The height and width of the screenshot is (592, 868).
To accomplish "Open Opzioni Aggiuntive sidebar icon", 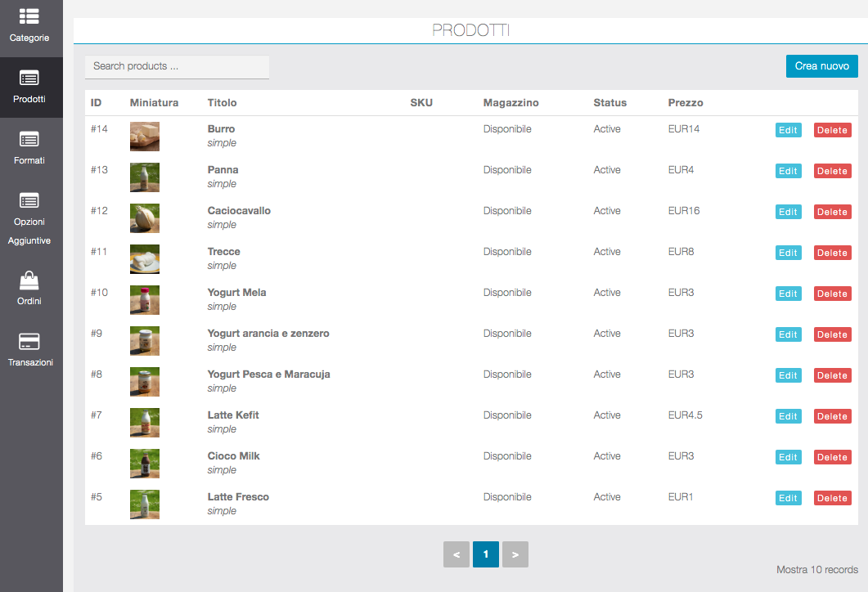I will tap(29, 201).
